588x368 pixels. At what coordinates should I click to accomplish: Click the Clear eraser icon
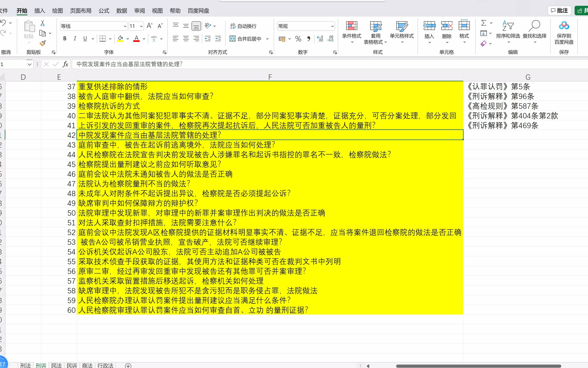point(483,43)
